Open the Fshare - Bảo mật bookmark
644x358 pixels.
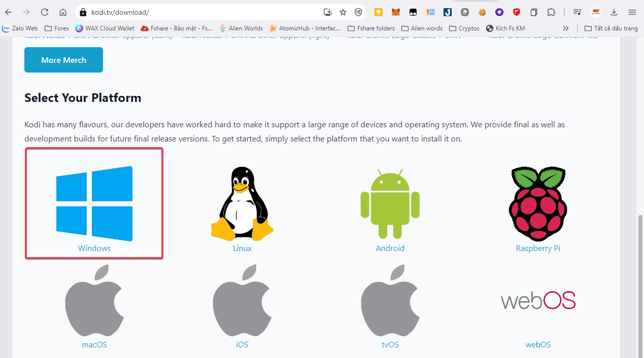point(177,28)
